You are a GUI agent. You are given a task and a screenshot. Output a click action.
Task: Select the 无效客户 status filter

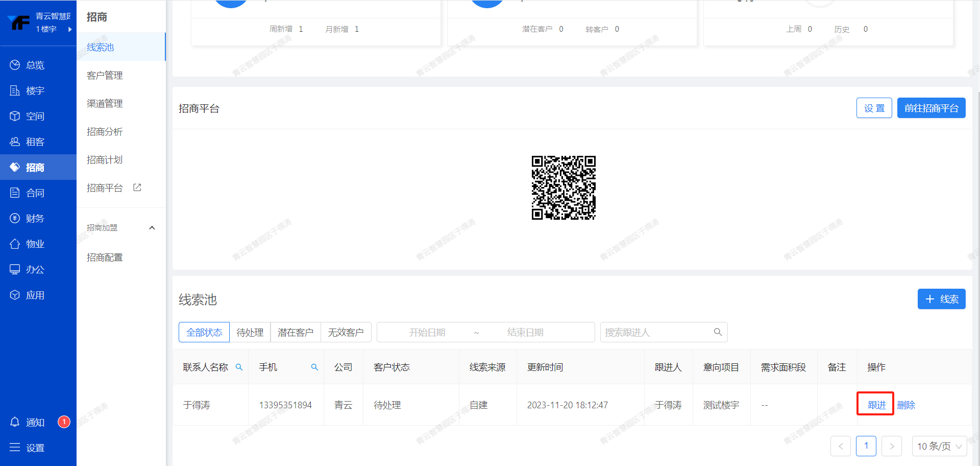point(346,332)
